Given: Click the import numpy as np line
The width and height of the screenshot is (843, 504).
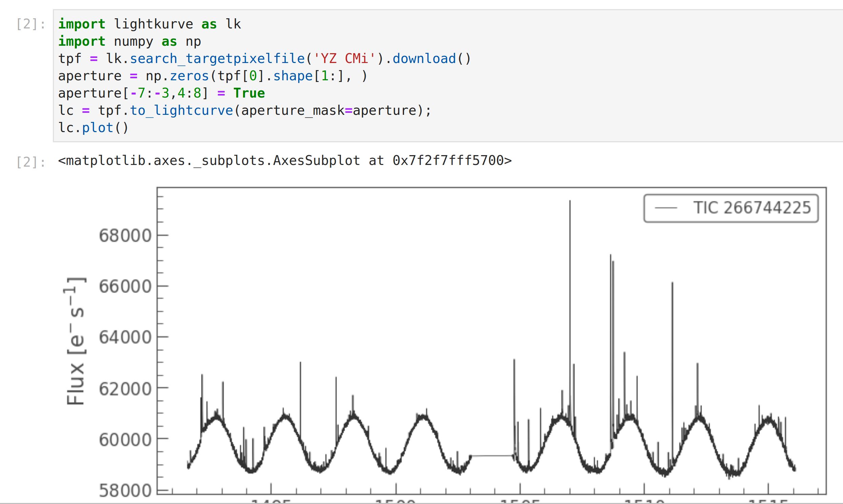Looking at the screenshot, I should coord(129,41).
